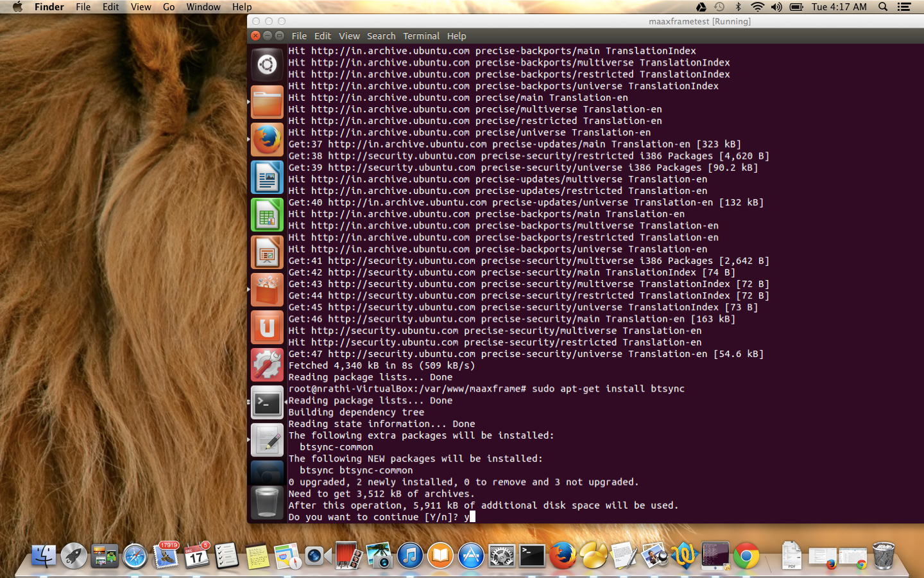Open the Search menu in Ubuntu terminal
The image size is (924, 578).
(x=381, y=36)
